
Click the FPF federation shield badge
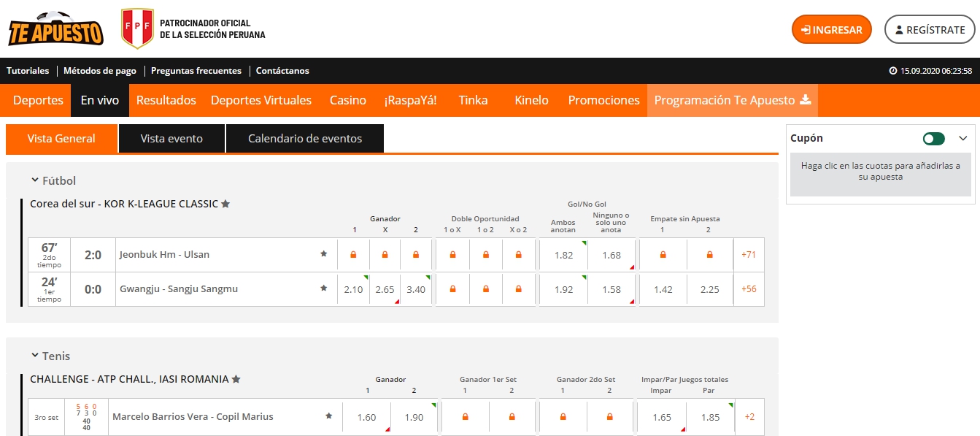[136, 29]
